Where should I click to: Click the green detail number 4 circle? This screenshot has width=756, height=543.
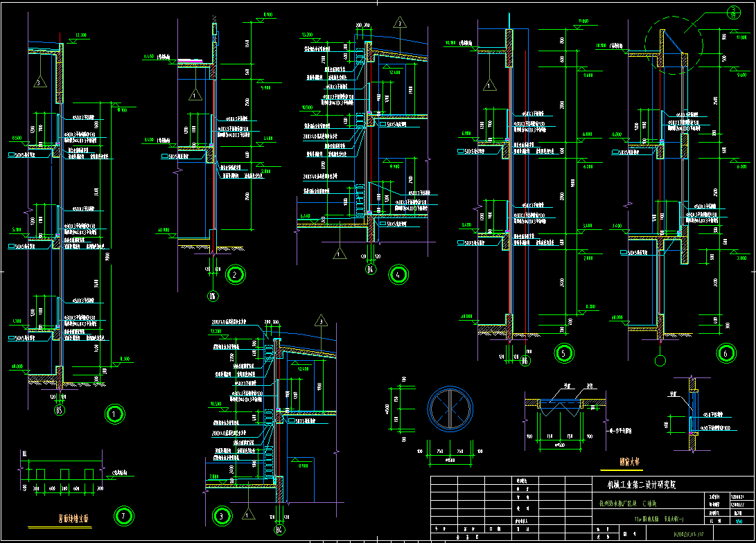[398, 274]
